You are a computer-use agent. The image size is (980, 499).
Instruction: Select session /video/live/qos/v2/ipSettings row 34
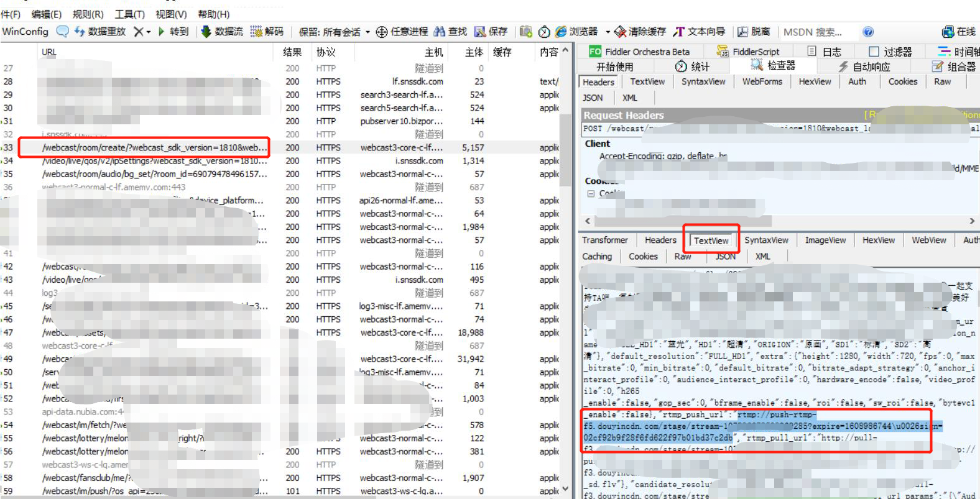pos(280,160)
